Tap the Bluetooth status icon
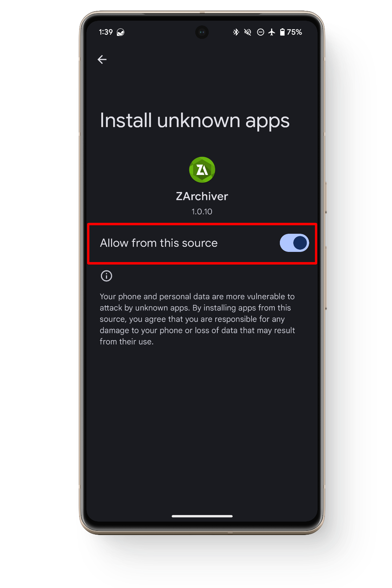 point(236,32)
